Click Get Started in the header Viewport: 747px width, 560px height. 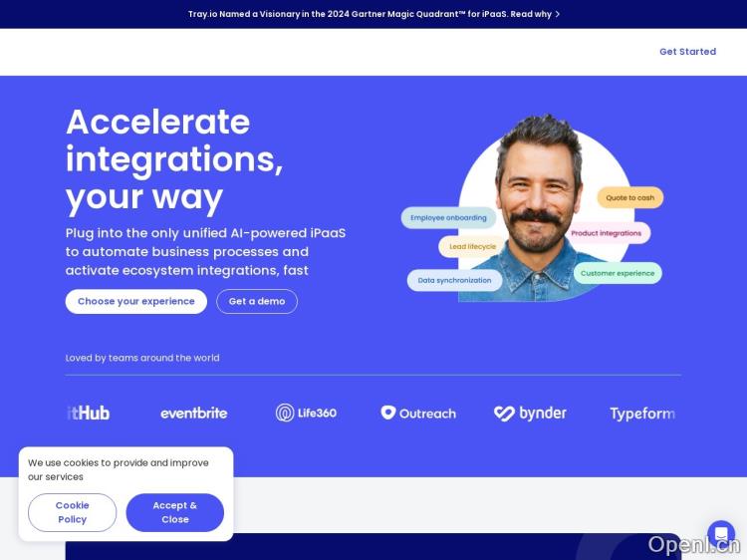click(687, 52)
